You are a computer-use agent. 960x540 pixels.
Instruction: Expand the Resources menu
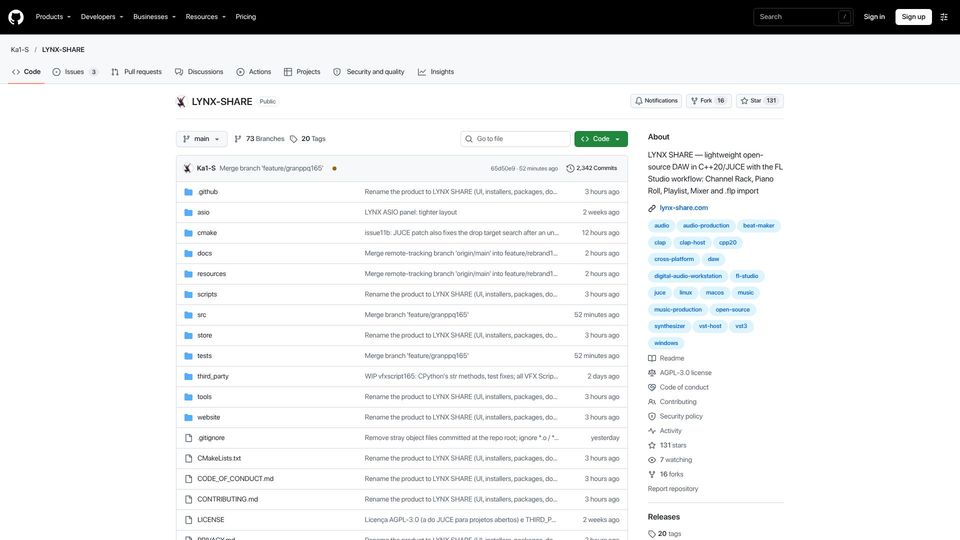[x=205, y=17]
